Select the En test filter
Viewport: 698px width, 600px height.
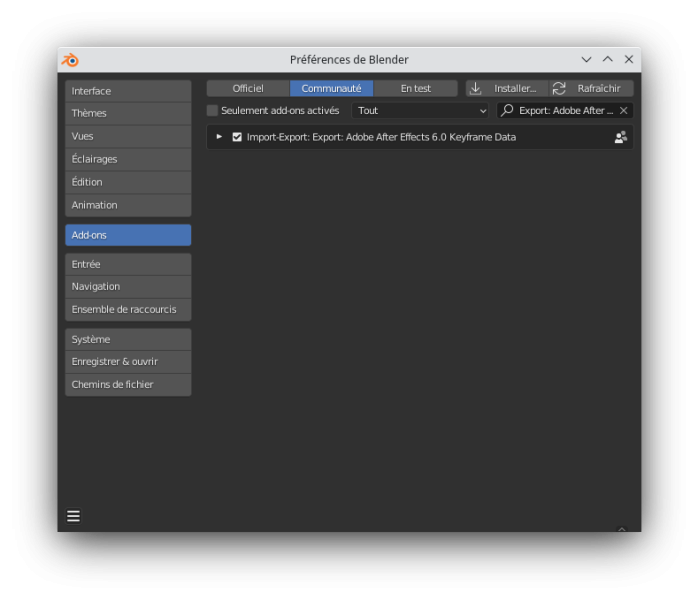coord(415,88)
